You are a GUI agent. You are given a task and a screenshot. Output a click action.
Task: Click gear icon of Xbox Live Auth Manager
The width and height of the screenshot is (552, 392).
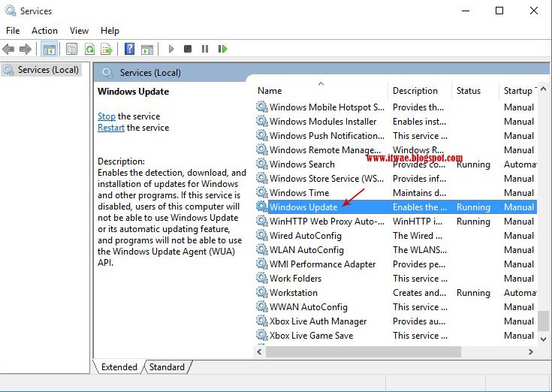click(261, 321)
